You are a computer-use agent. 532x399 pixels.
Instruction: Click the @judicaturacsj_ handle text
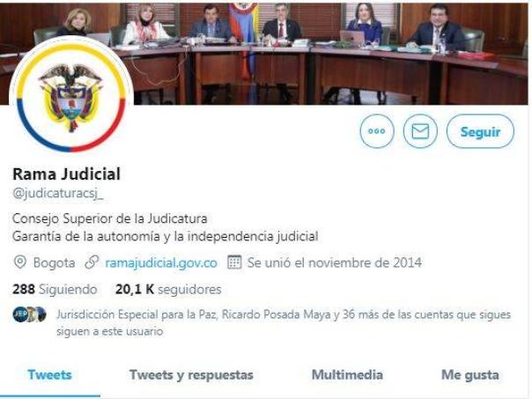[58, 193]
